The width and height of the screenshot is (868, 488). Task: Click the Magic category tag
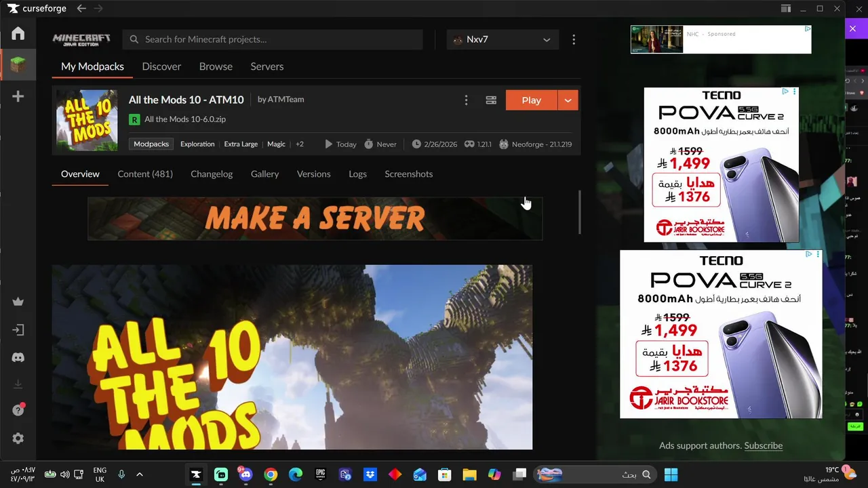276,144
